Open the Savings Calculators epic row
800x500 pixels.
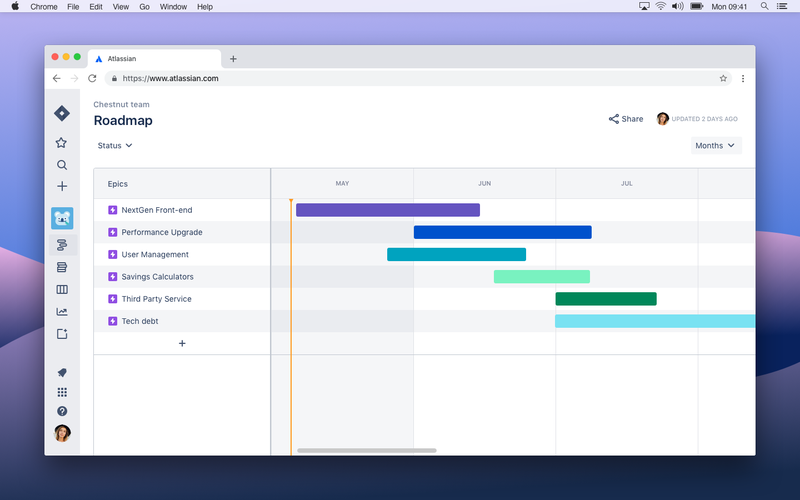[x=182, y=277]
